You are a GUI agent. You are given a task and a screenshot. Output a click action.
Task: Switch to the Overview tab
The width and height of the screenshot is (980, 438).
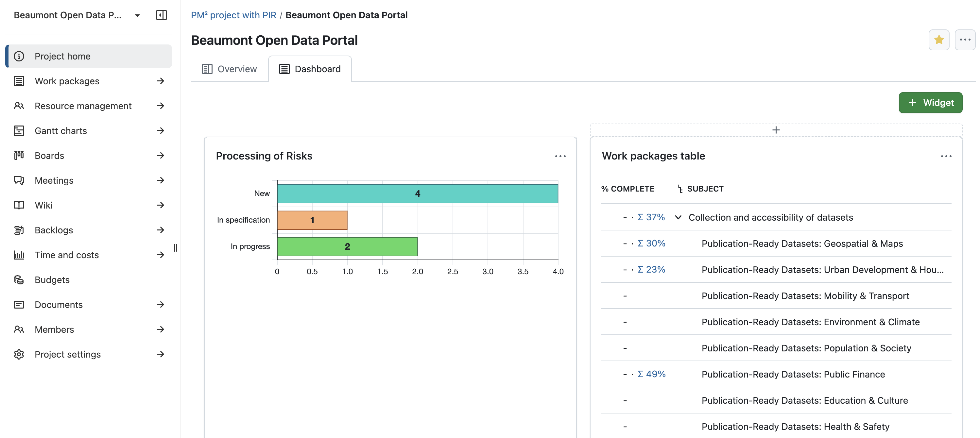230,69
